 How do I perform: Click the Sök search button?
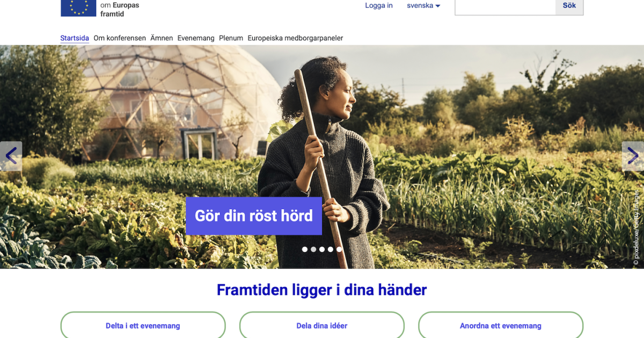coord(569,6)
